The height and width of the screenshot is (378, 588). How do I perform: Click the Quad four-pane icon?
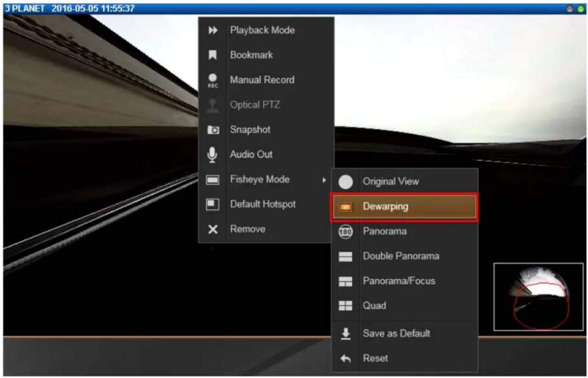point(346,306)
